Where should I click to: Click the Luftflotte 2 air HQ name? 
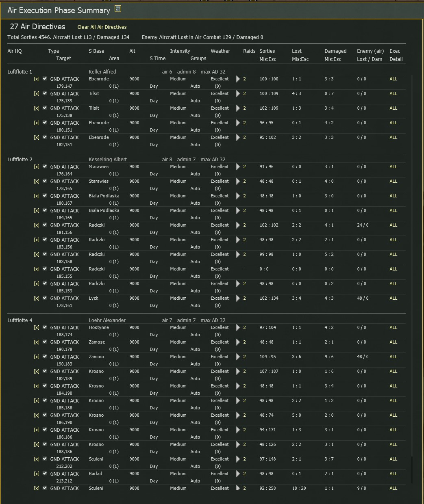pyautogui.click(x=20, y=160)
